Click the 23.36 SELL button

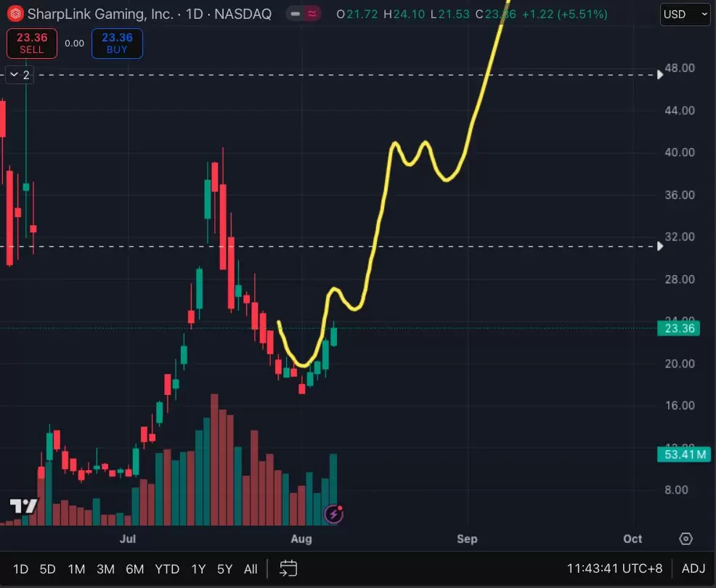(32, 44)
